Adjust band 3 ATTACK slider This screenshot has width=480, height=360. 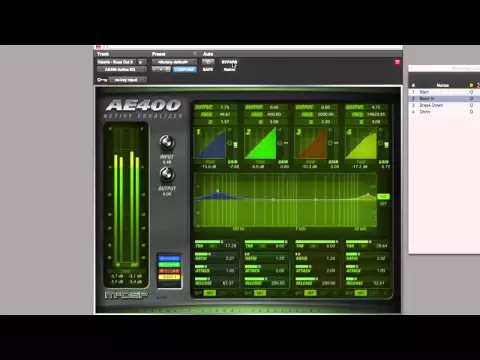pyautogui.click(x=317, y=266)
